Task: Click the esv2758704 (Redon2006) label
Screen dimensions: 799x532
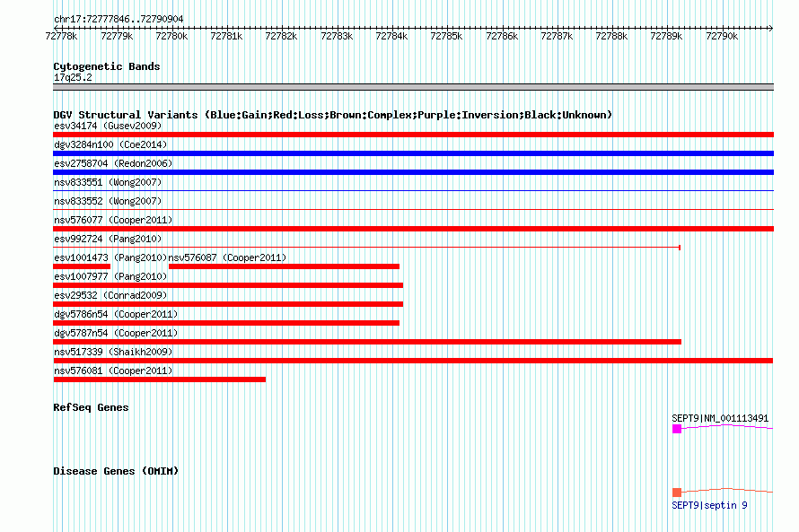Action: tap(113, 163)
